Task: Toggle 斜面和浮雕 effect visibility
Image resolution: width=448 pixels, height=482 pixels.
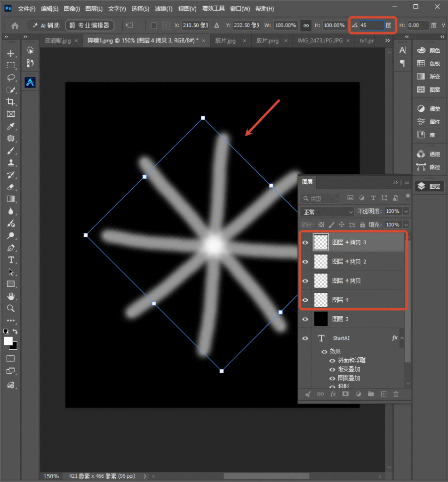Action: coord(332,361)
